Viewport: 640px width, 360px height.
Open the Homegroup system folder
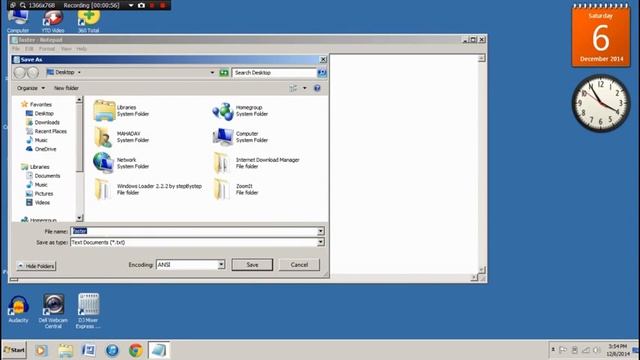click(x=240, y=111)
